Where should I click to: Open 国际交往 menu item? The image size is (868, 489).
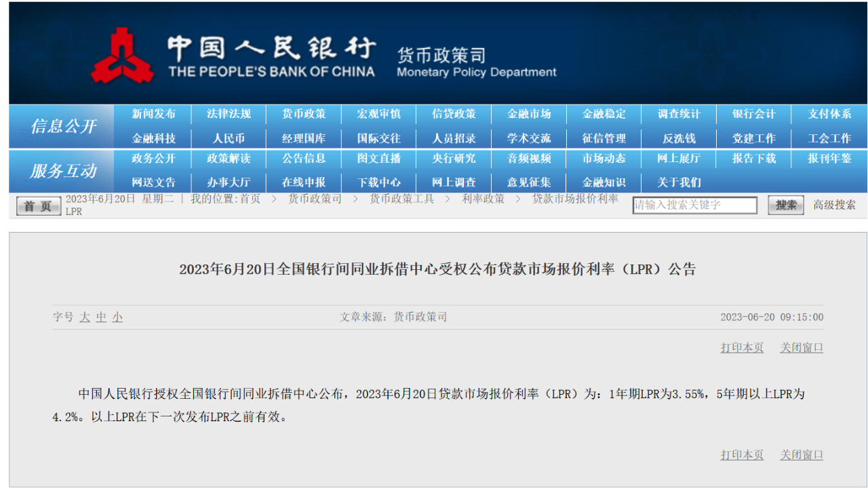click(379, 138)
